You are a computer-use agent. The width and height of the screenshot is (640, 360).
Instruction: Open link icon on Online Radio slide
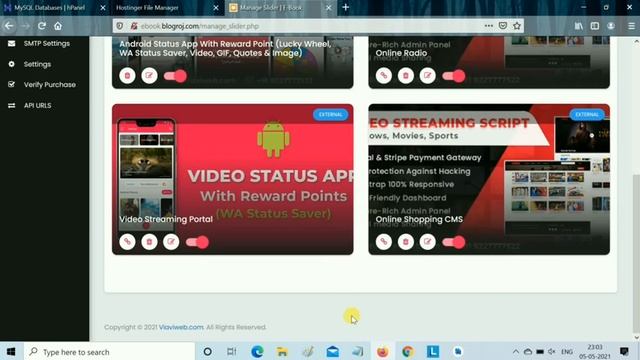(x=384, y=76)
